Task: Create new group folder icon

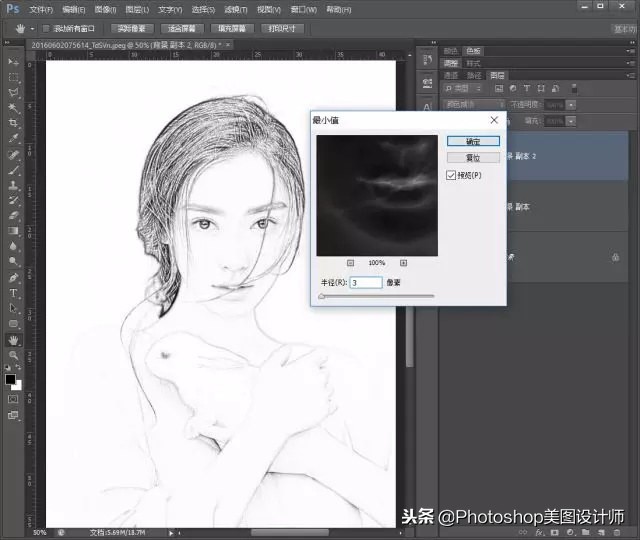Action: click(x=586, y=532)
